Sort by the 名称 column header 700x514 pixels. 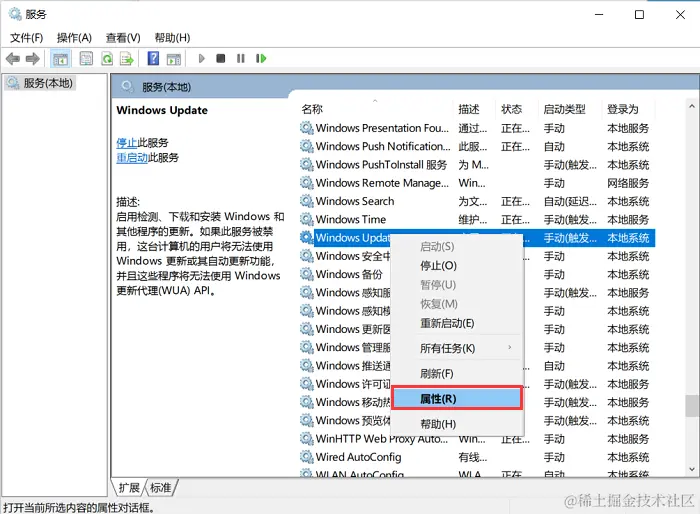pyautogui.click(x=375, y=109)
